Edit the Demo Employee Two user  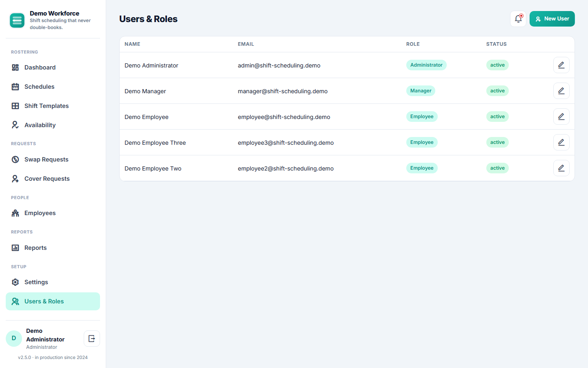[561, 168]
